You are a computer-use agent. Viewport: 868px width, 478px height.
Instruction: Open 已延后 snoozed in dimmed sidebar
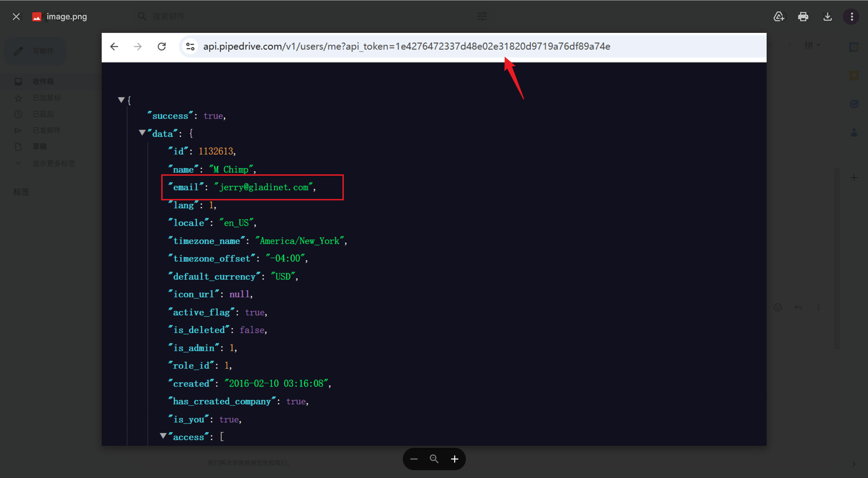point(43,114)
